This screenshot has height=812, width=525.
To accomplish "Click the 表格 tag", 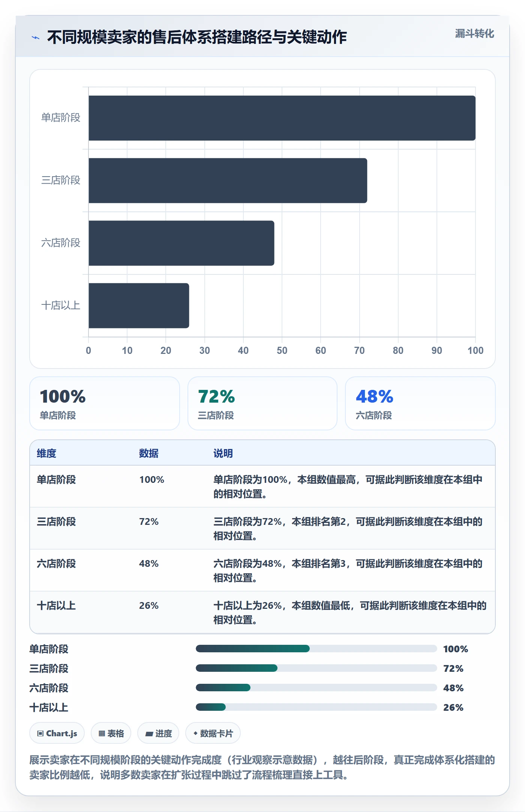I will 111,733.
